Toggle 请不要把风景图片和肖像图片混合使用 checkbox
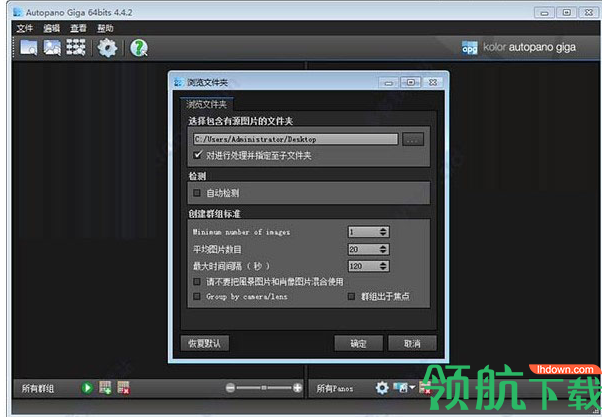 pyautogui.click(x=197, y=282)
